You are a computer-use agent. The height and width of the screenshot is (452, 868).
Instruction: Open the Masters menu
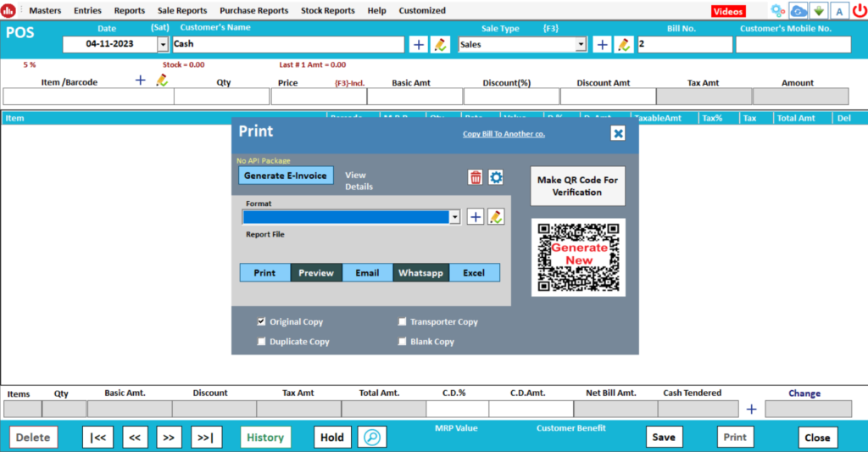45,10
